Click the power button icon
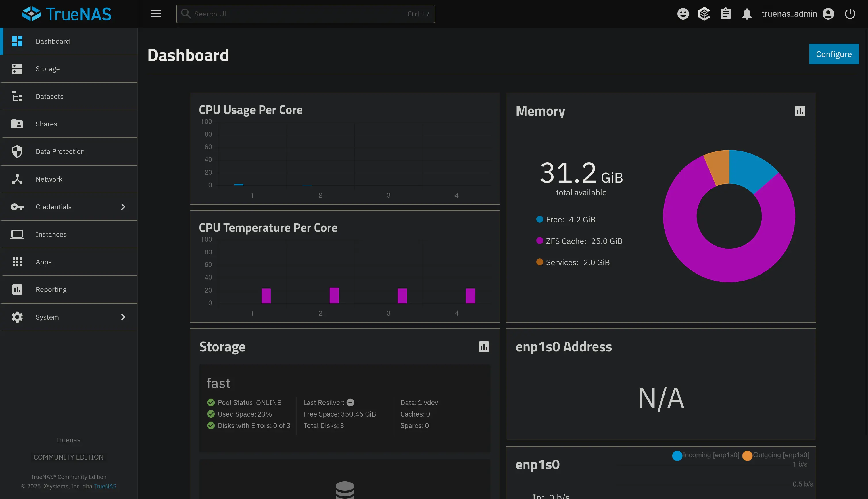868x499 pixels. pyautogui.click(x=850, y=14)
